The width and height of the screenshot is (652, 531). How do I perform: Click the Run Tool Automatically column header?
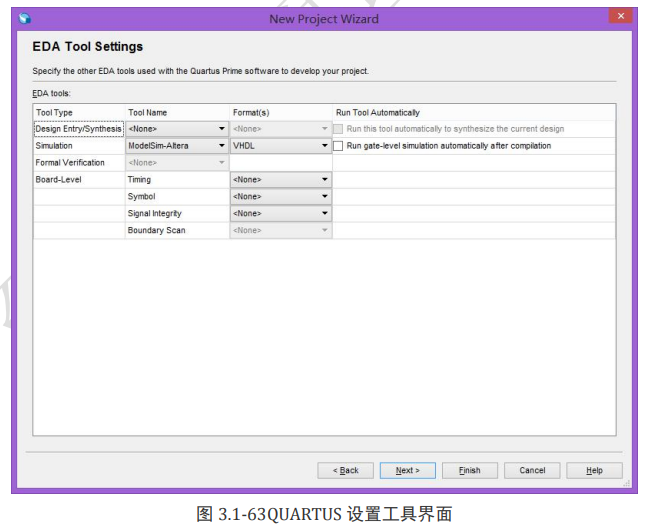[474, 113]
